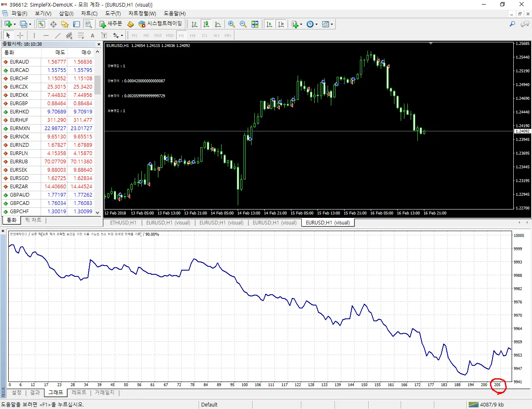Open MetaEditor with the yellow book icon

[130, 24]
